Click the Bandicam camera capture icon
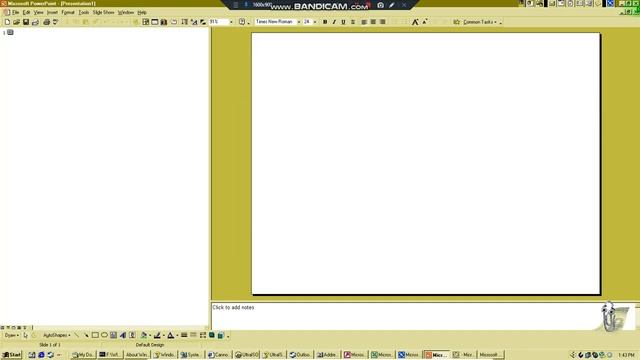 click(380, 5)
